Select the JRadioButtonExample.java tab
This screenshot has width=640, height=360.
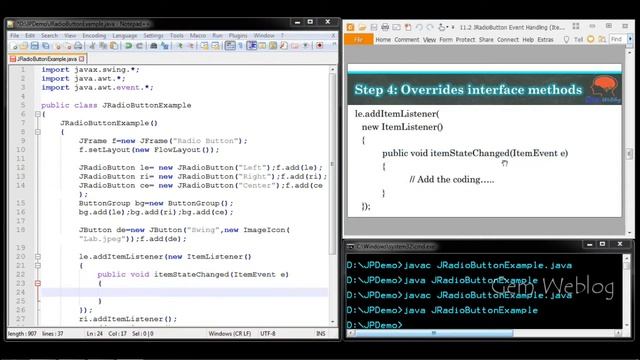click(x=47, y=59)
